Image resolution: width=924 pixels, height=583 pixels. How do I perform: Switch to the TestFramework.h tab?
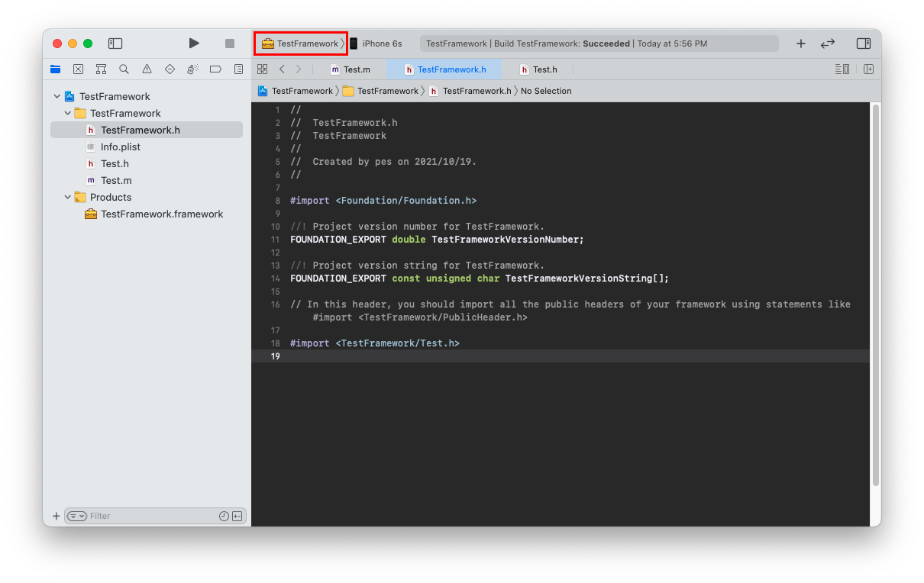pyautogui.click(x=444, y=69)
